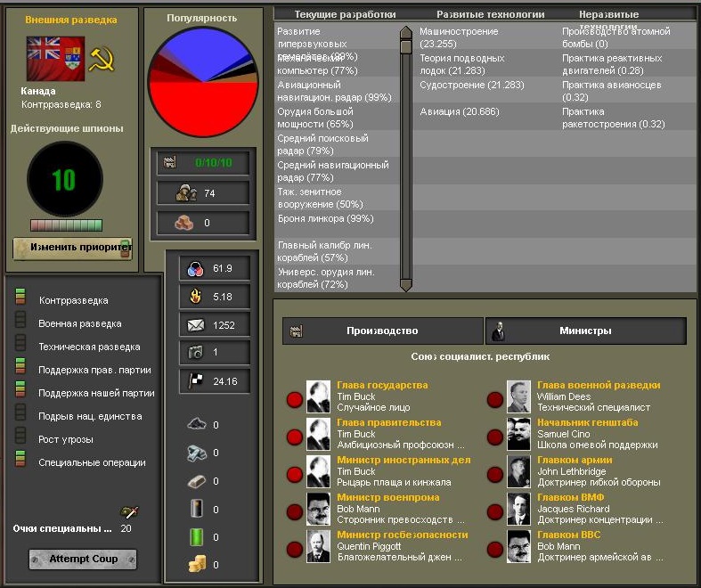
Task: Toggle Контрразведка priority indicator
Action: tap(20, 297)
